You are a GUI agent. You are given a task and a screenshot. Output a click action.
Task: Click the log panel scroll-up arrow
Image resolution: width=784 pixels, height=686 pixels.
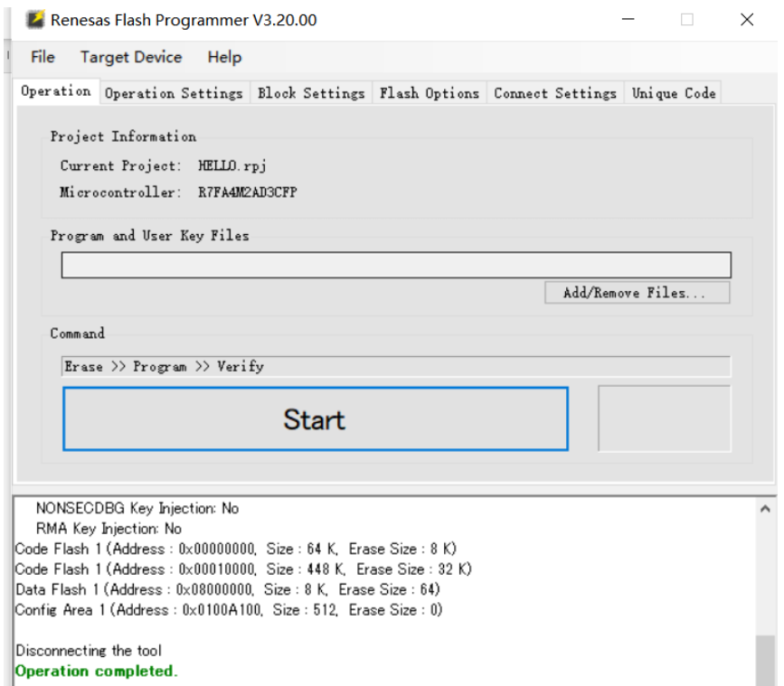[765, 509]
